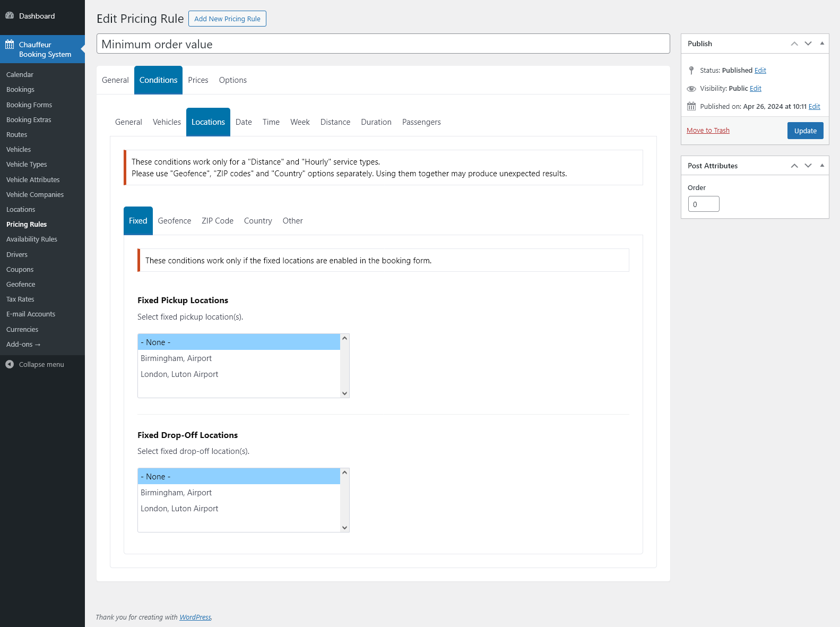Click the Dashboard gauge icon
The width and height of the screenshot is (840, 627).
click(10, 16)
